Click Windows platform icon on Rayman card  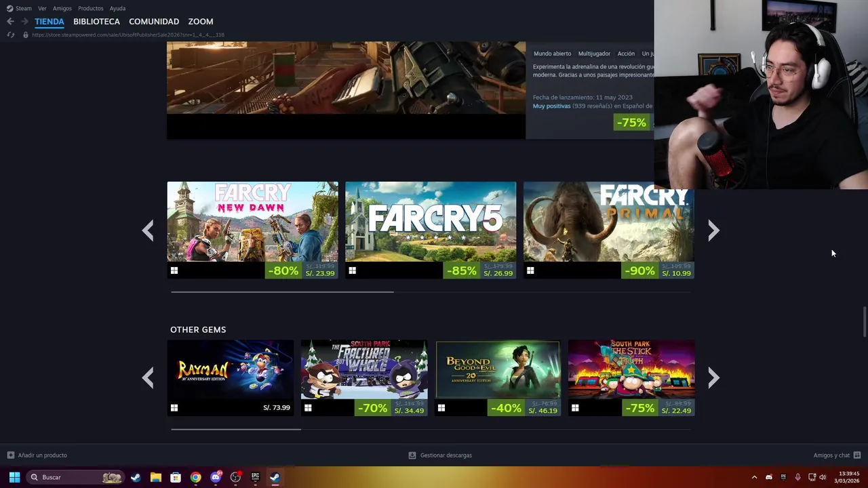point(174,408)
